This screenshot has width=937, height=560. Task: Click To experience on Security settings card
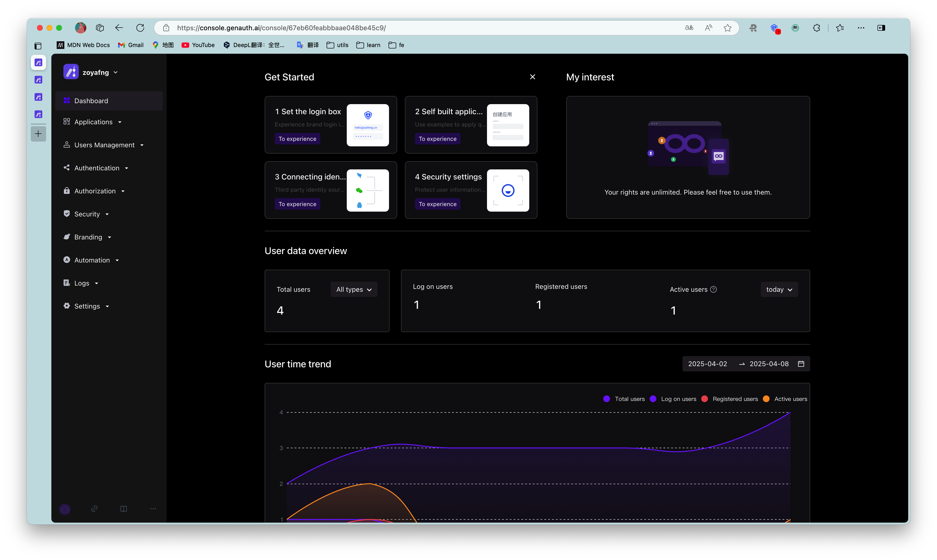point(437,204)
